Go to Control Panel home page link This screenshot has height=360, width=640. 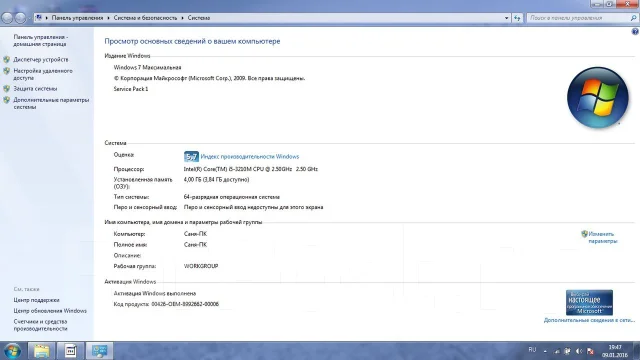[x=41, y=40]
